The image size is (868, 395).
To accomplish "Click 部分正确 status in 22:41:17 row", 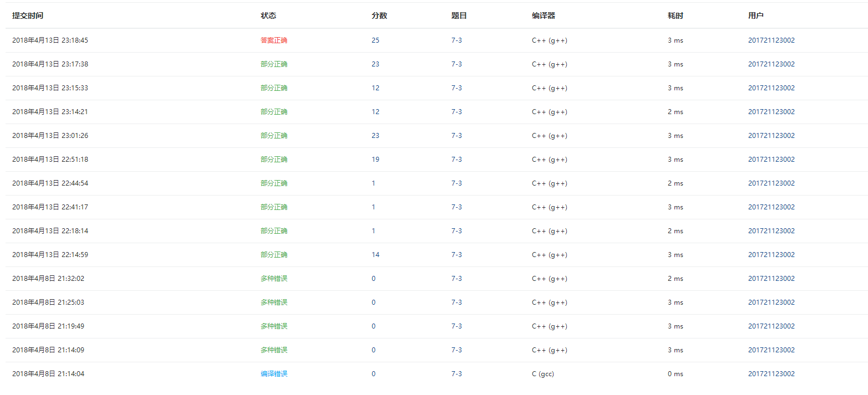I will (274, 207).
